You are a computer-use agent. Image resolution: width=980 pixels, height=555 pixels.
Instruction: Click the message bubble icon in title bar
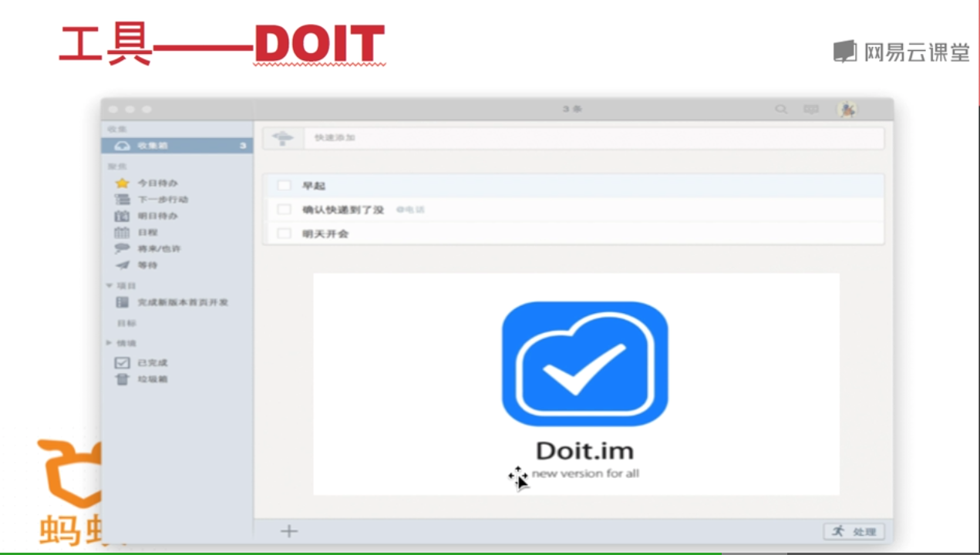(x=811, y=109)
